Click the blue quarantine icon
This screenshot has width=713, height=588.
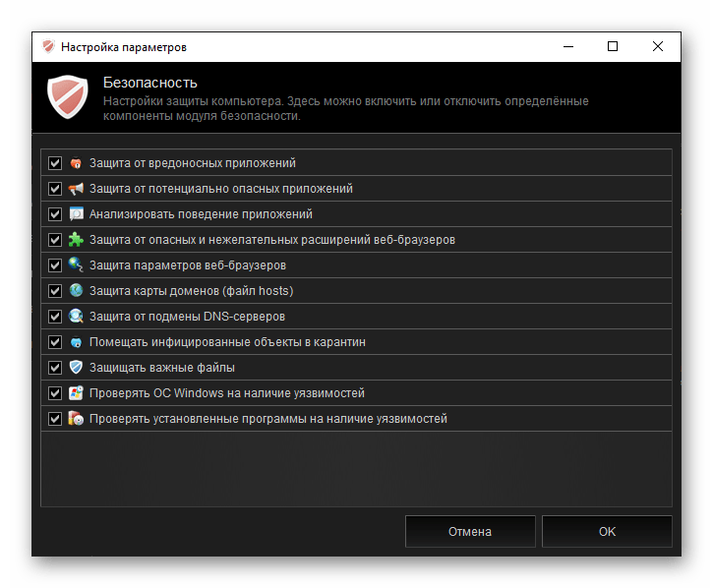(76, 342)
